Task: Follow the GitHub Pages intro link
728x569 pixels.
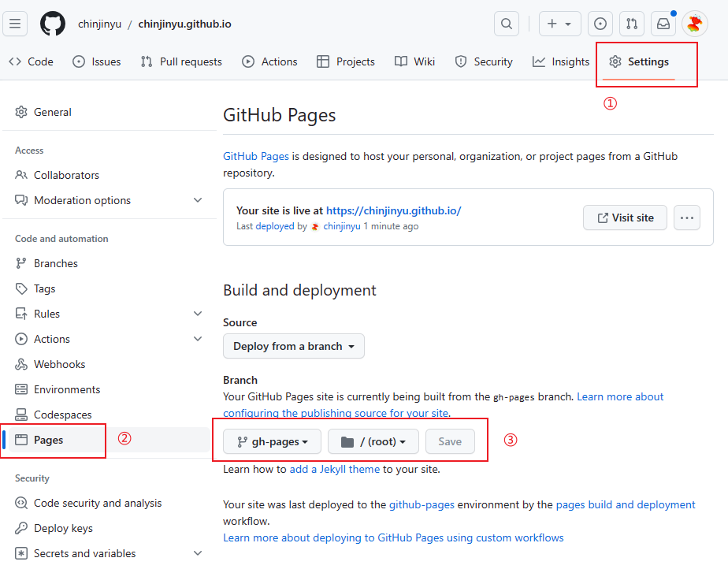Action: (x=256, y=156)
